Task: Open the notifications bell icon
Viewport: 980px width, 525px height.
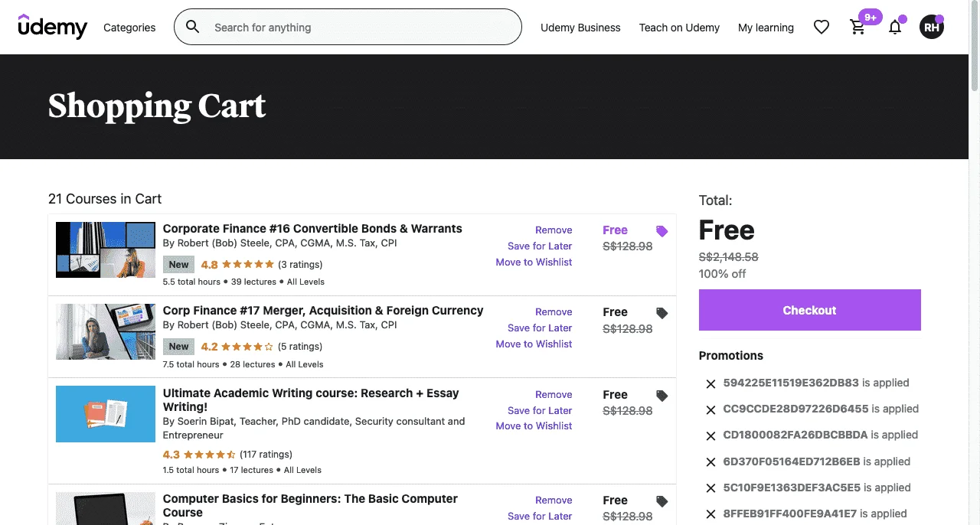Action: click(x=895, y=28)
